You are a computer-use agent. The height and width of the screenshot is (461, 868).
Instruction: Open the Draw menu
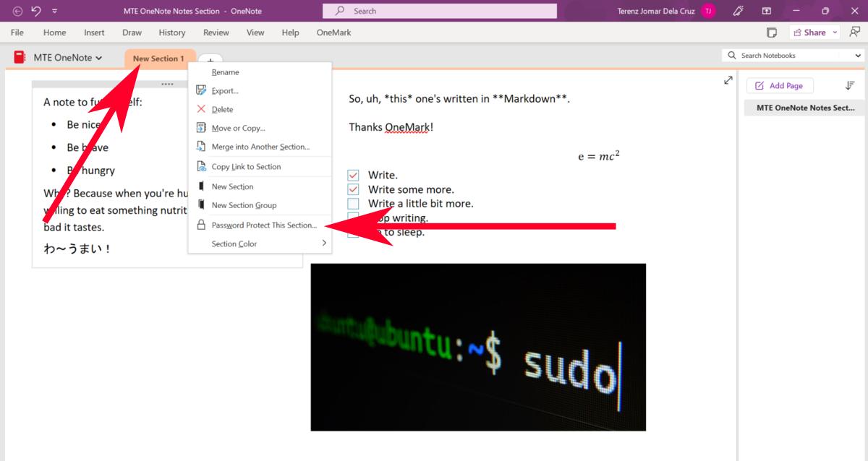click(132, 33)
